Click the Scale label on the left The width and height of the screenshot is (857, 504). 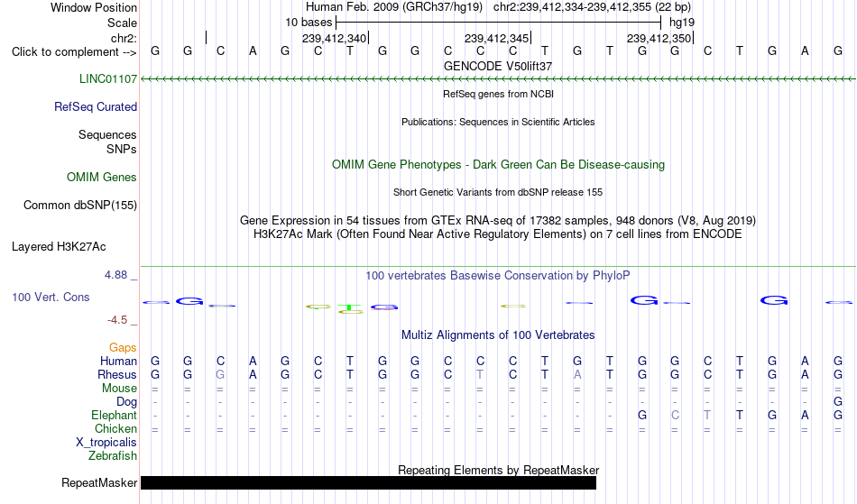point(122,23)
